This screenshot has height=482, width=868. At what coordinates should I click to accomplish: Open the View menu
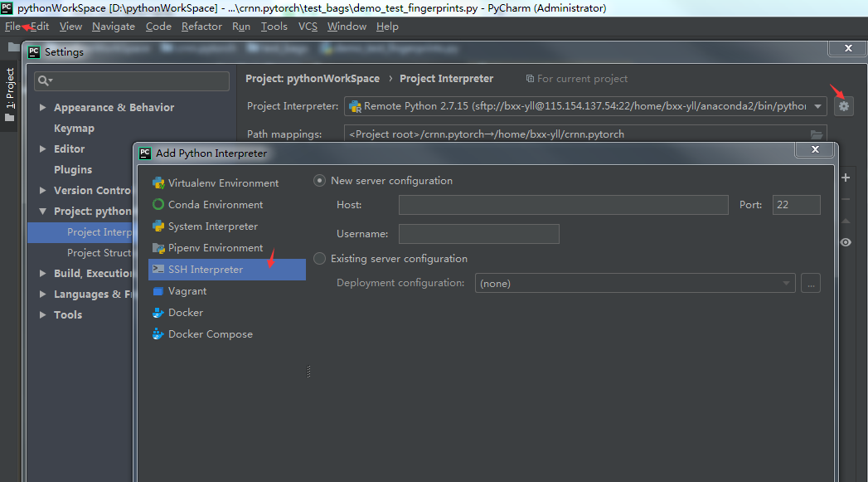click(x=70, y=26)
